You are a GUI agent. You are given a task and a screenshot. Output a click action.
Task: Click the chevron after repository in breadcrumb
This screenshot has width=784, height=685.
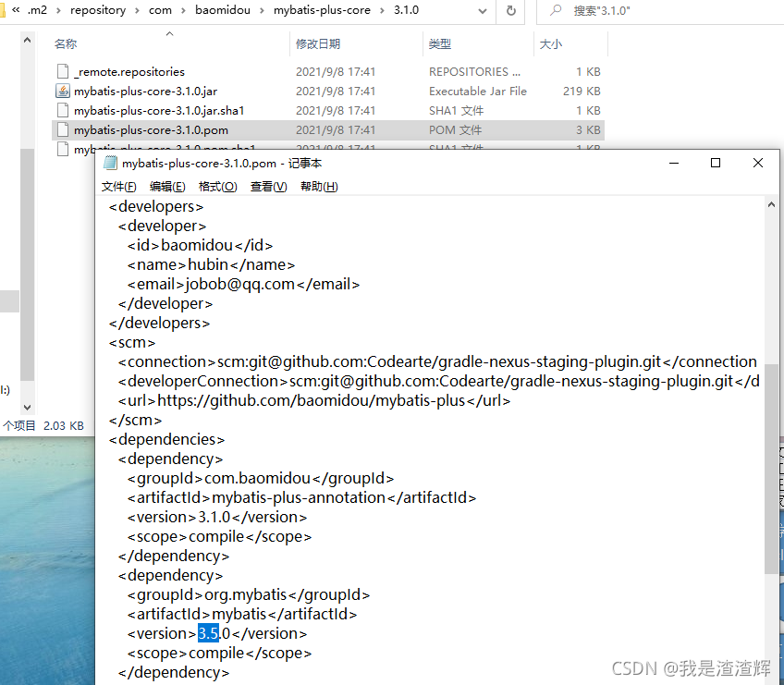(137, 10)
